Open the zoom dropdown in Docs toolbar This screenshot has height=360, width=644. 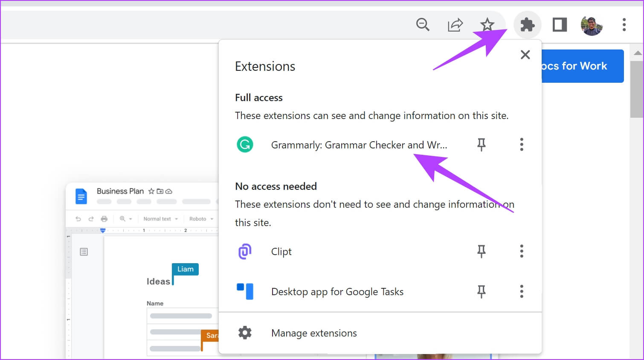coord(126,219)
